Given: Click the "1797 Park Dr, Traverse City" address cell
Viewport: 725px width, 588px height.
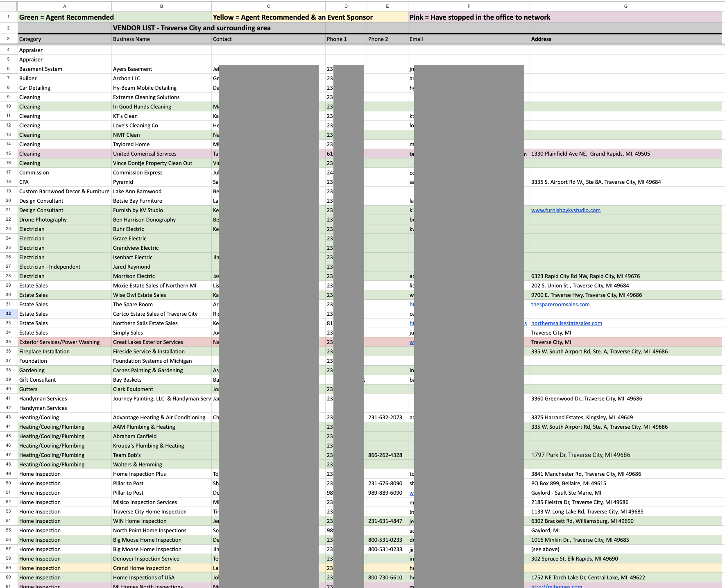Looking at the screenshot, I should pos(625,455).
